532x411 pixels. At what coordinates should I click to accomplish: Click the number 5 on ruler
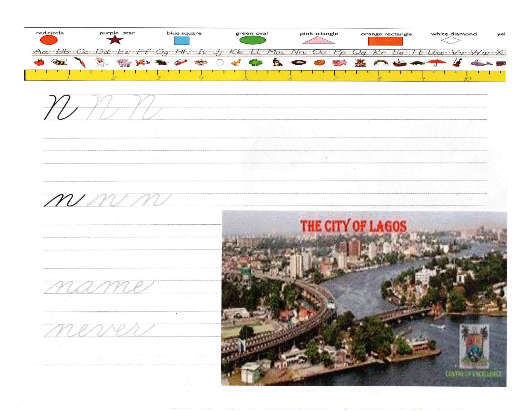pos(247,78)
